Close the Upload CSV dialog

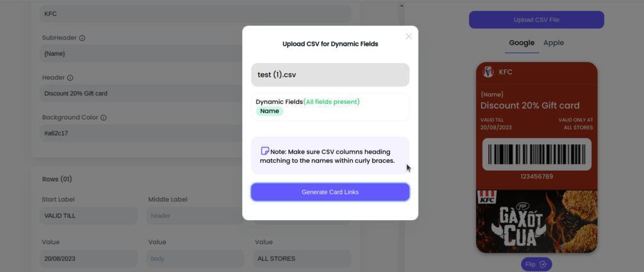(x=409, y=37)
